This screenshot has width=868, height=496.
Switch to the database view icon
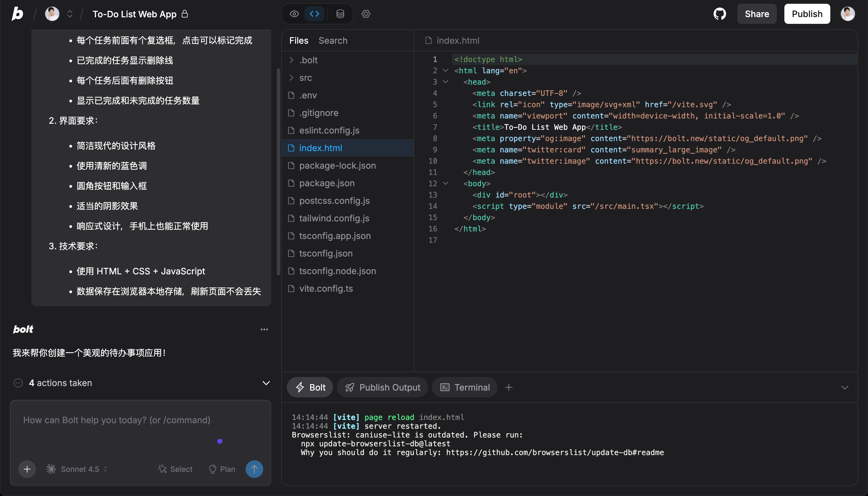(340, 14)
